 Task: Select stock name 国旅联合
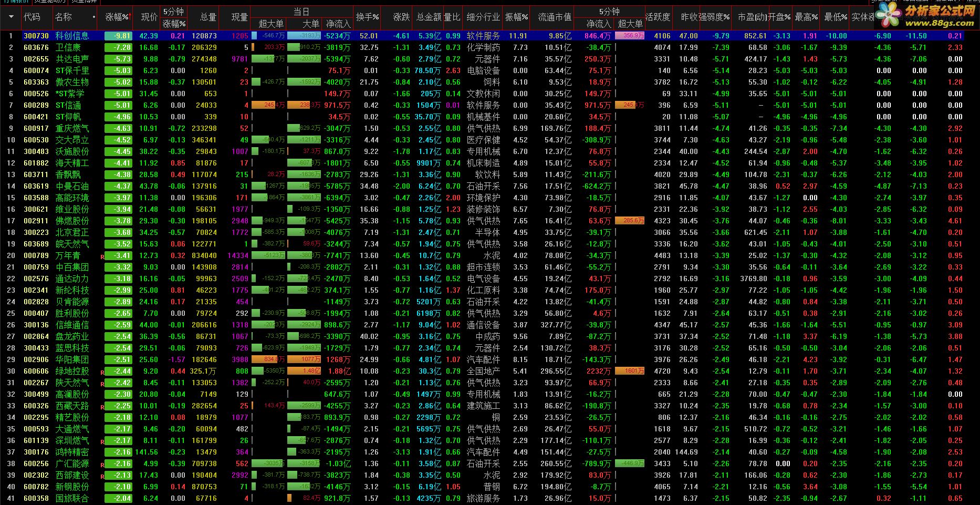[x=72, y=498]
